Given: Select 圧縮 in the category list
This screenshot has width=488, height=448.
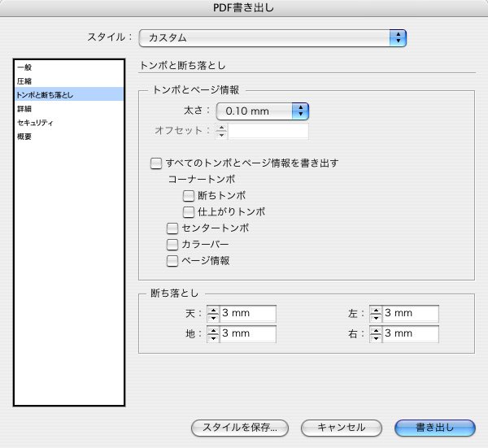Looking at the screenshot, I should pyautogui.click(x=69, y=81).
